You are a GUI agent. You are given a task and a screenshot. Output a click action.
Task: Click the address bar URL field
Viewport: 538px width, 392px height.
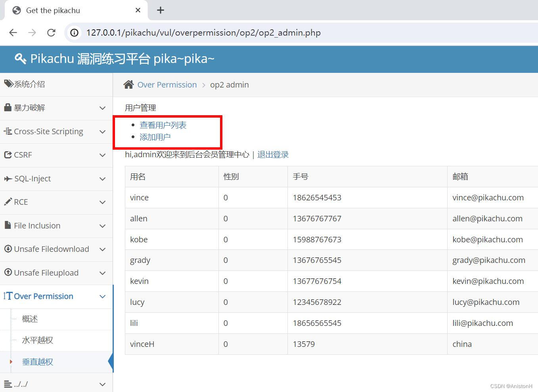coord(301,32)
